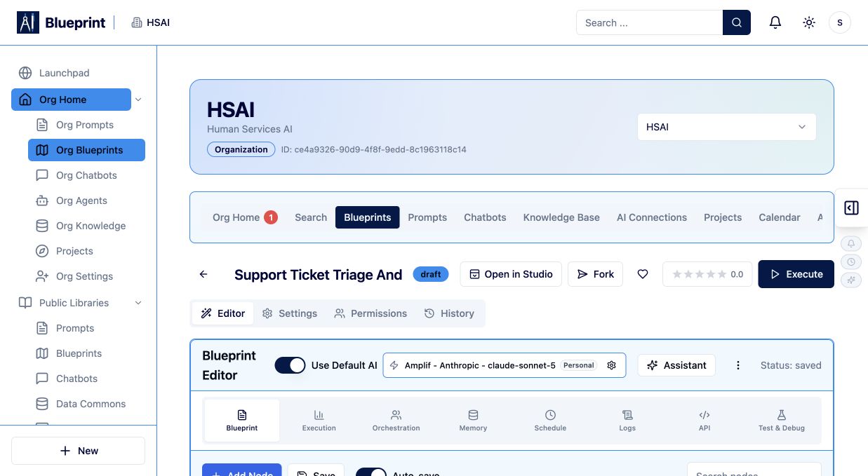
Task: Open the Execution section
Action: [319, 421]
